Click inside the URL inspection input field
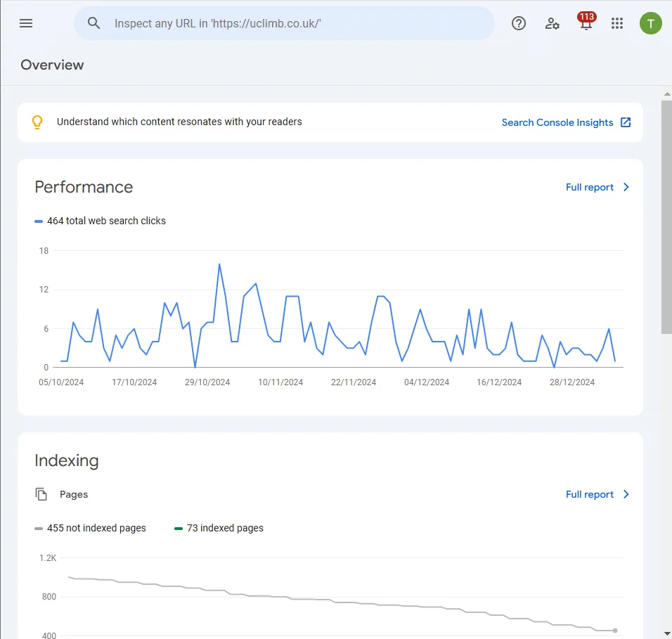 pos(281,23)
